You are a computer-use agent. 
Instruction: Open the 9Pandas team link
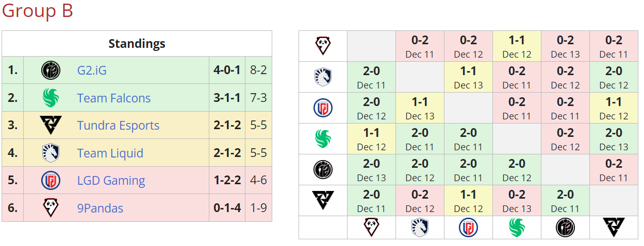(100, 208)
